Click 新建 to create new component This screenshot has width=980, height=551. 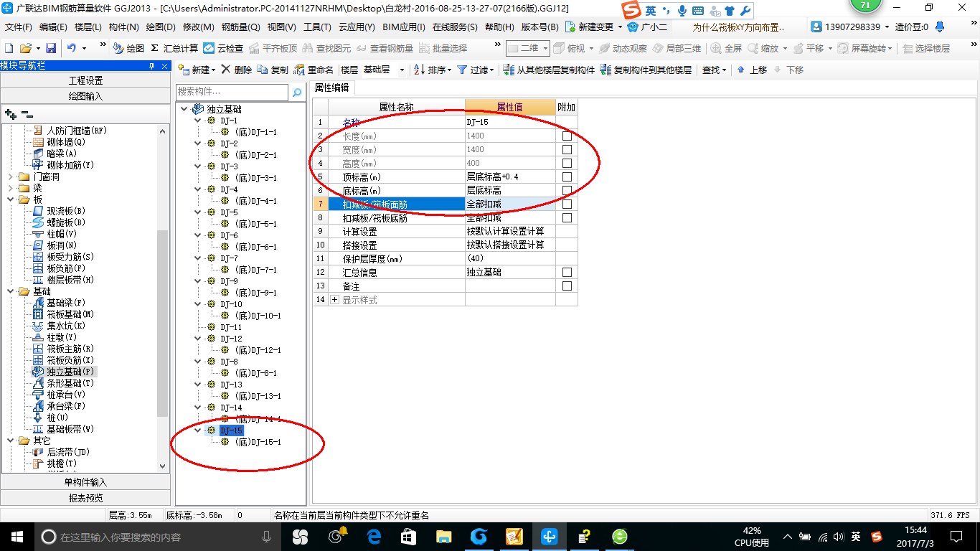pos(196,70)
